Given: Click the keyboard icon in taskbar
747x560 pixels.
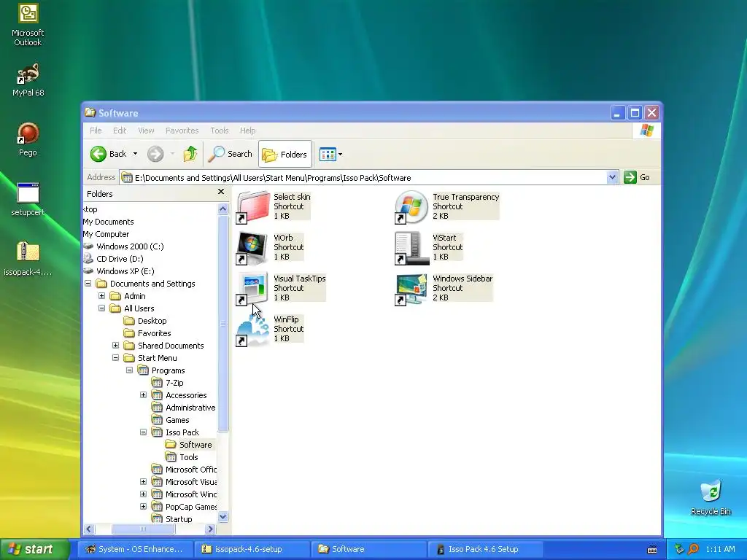Looking at the screenshot, I should click(652, 550).
